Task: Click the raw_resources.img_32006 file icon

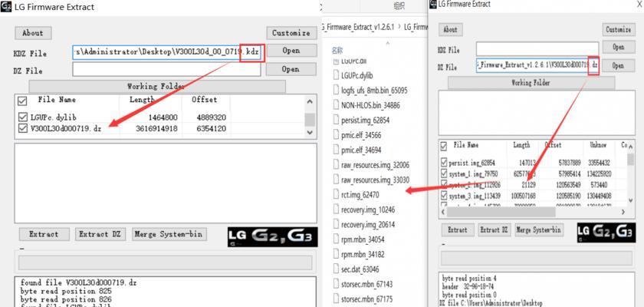Action: pyautogui.click(x=336, y=165)
